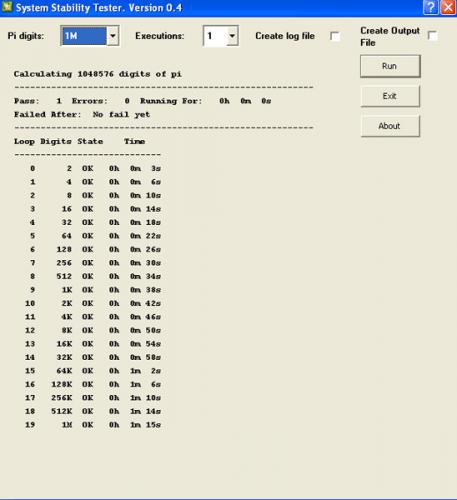Click the window title bar text
Image resolution: width=457 pixels, height=500 pixels.
(x=99, y=7)
